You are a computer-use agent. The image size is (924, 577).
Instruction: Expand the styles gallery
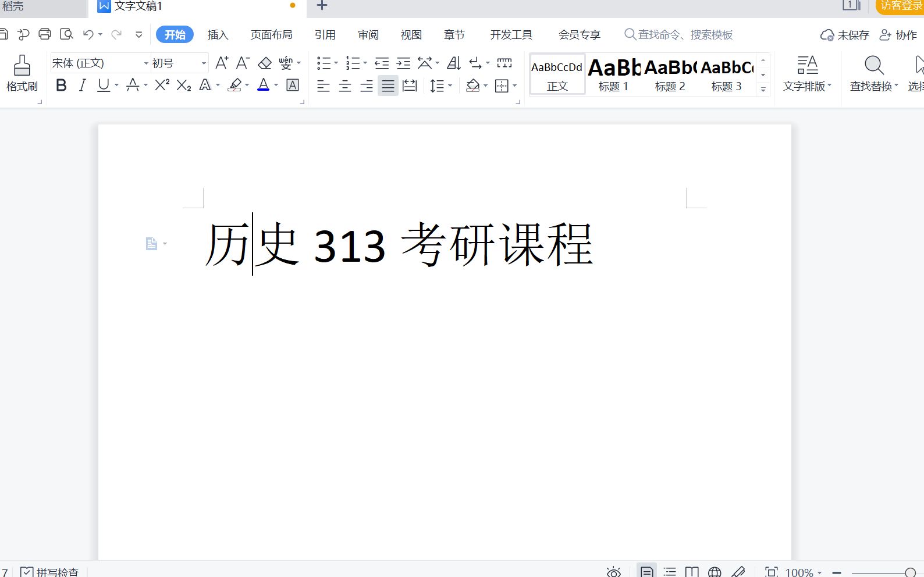(763, 90)
